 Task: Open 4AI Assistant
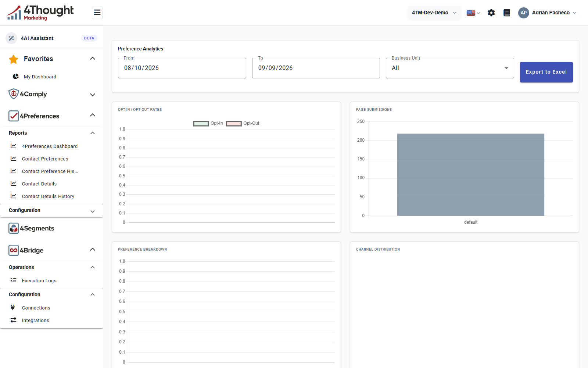(37, 38)
